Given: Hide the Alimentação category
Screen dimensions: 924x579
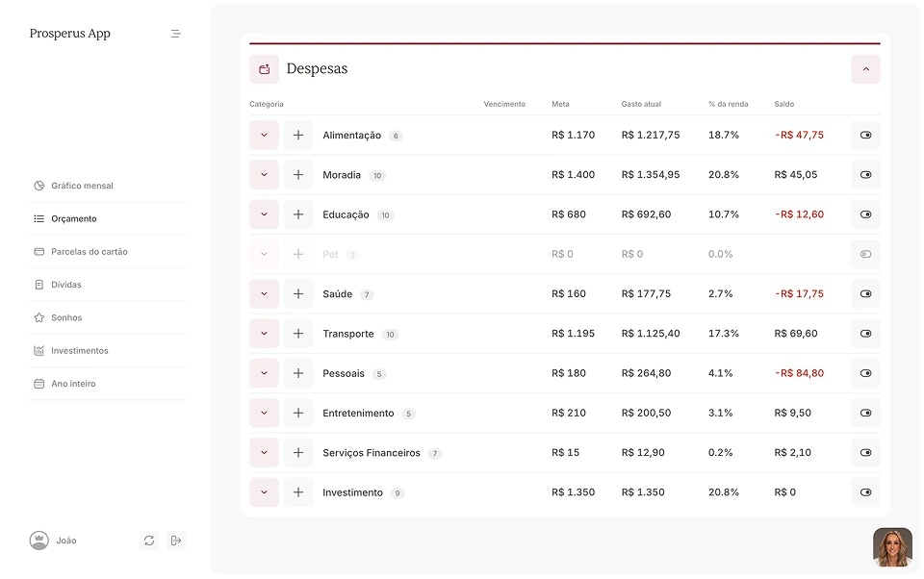Looking at the screenshot, I should click(865, 135).
